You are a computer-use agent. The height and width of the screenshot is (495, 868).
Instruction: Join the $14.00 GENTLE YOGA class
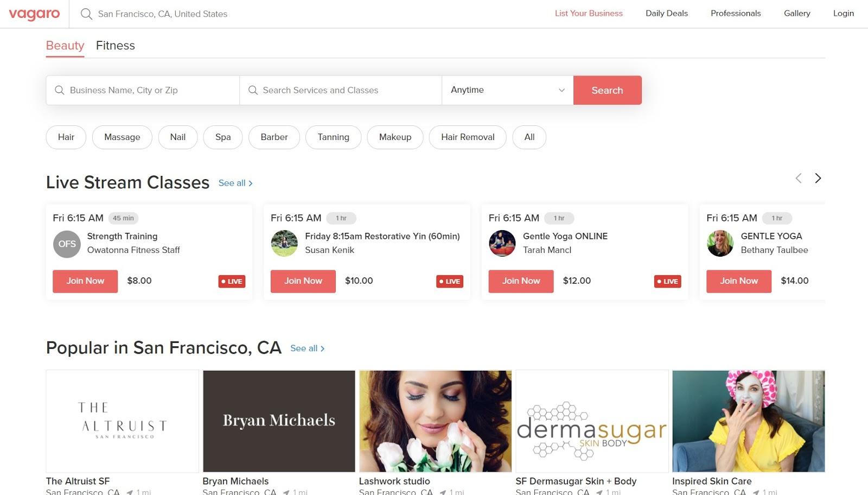click(x=739, y=281)
